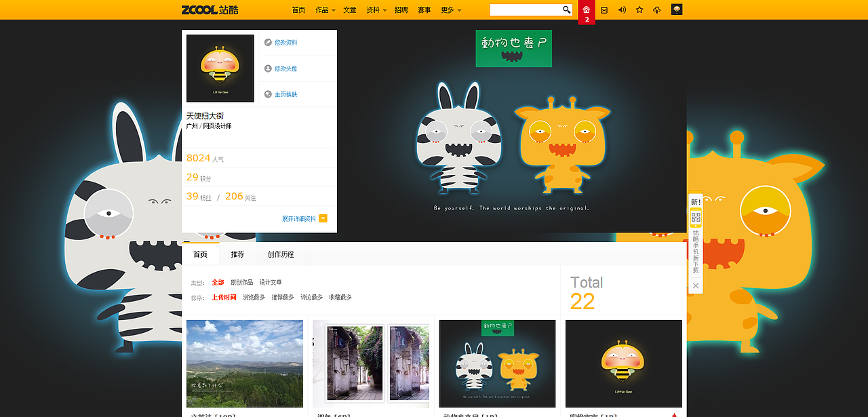Click the cloud upload icon

click(656, 9)
